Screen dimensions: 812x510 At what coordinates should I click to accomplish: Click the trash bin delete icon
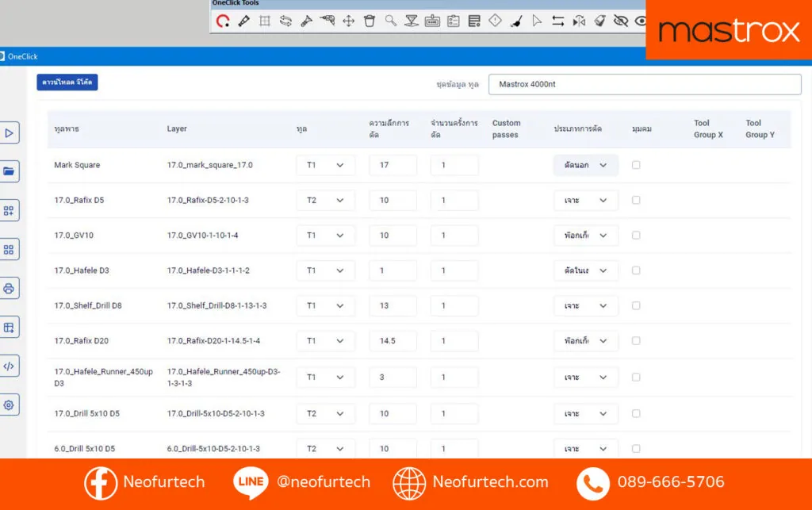point(370,21)
